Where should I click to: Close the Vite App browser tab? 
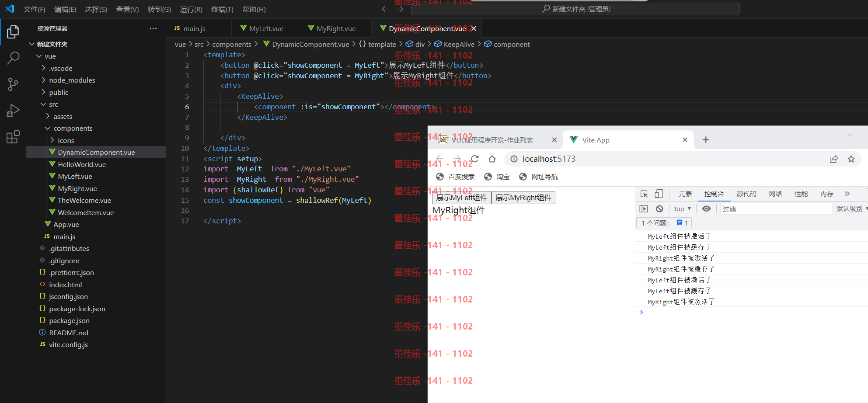[x=685, y=140]
